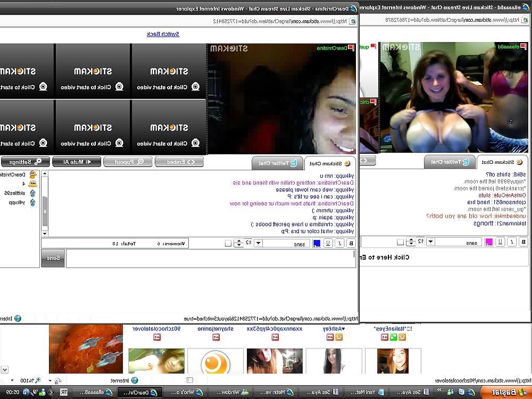Open Settings with the gear button
This screenshot has height=399, width=532.
[x=25, y=162]
